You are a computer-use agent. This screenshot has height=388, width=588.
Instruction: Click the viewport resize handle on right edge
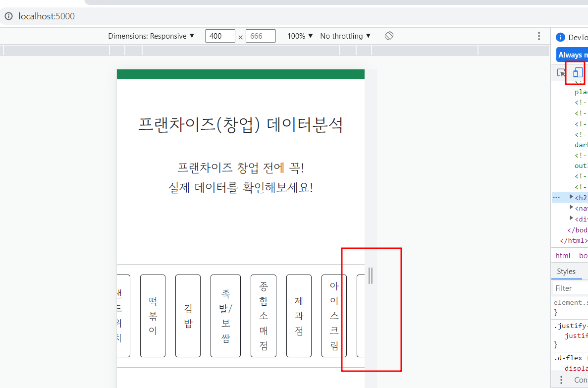click(x=371, y=276)
